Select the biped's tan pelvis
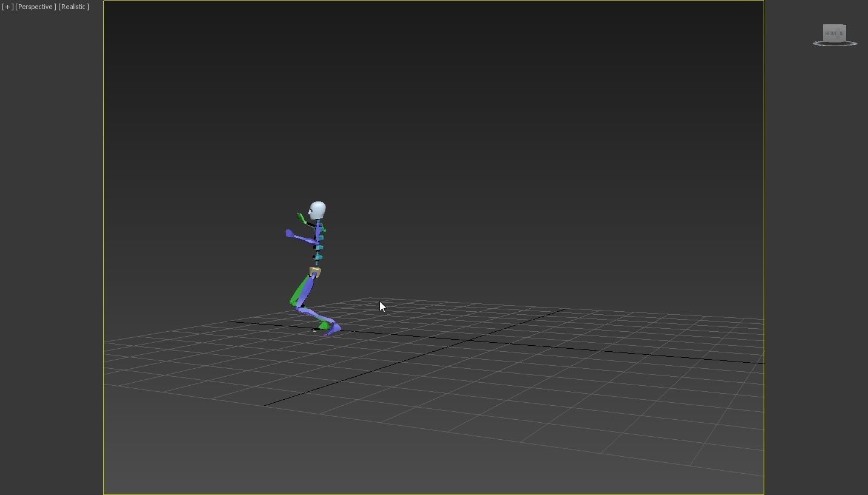Image resolution: width=868 pixels, height=495 pixels. pyautogui.click(x=315, y=272)
